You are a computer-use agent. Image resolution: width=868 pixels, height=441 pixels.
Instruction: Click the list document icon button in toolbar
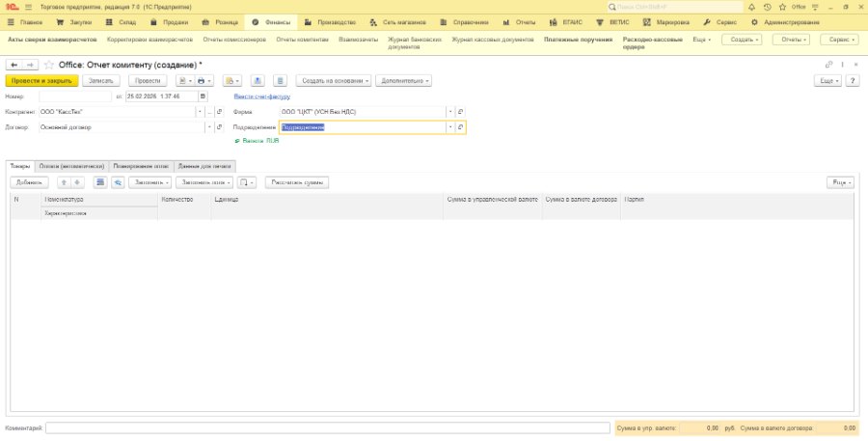(x=280, y=81)
